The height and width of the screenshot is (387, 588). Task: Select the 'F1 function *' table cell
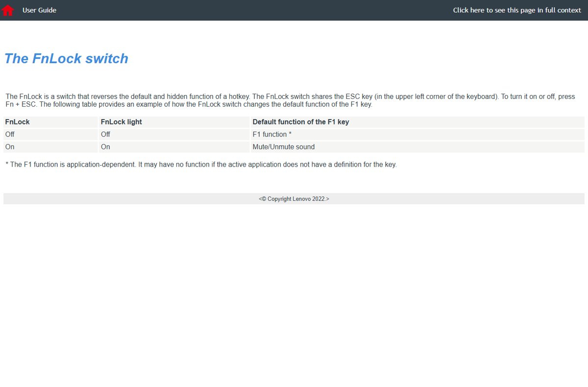pyautogui.click(x=417, y=134)
